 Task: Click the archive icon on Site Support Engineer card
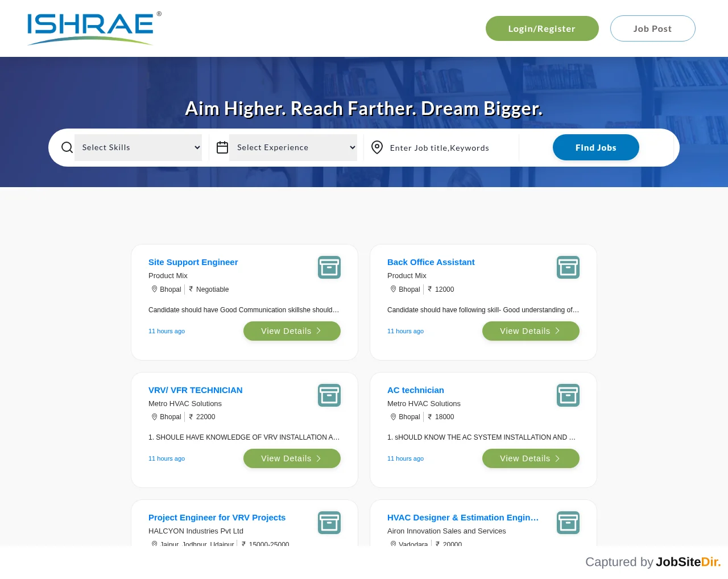point(329,267)
